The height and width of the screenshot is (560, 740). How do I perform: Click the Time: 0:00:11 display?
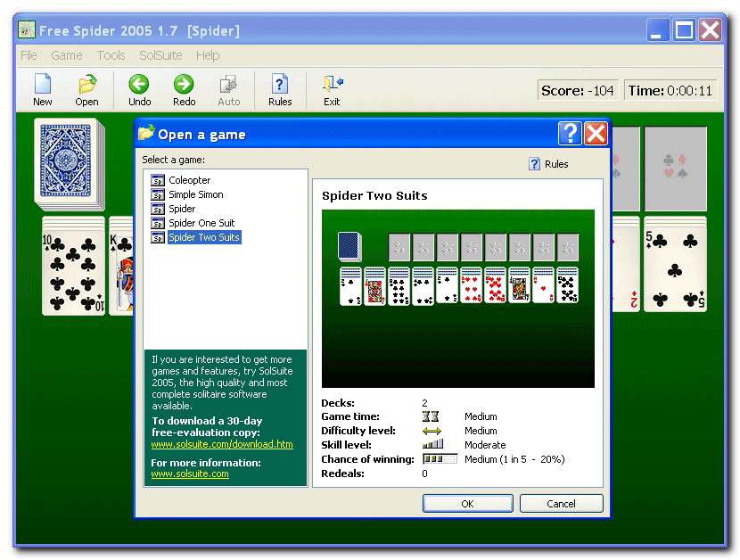coord(670,90)
